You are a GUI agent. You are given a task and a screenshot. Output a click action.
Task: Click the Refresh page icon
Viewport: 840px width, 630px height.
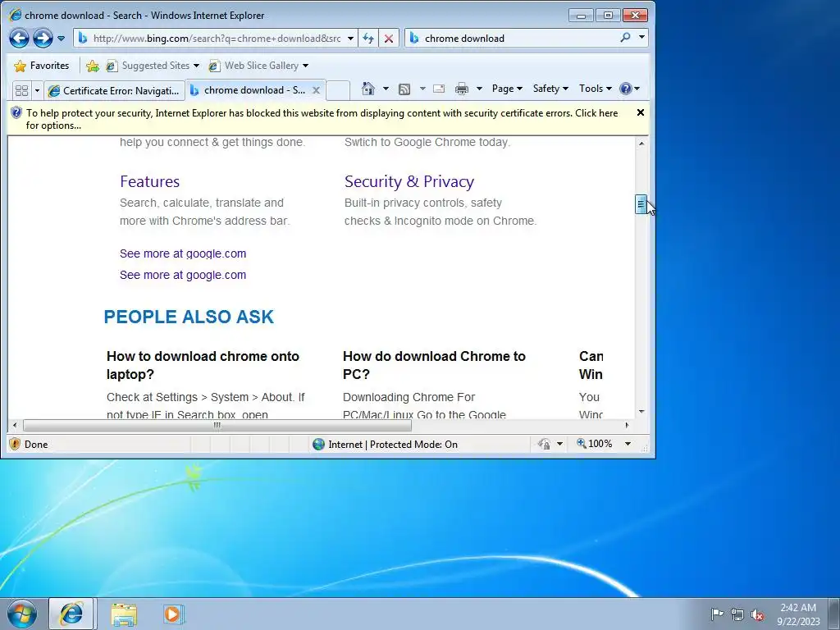pyautogui.click(x=368, y=39)
